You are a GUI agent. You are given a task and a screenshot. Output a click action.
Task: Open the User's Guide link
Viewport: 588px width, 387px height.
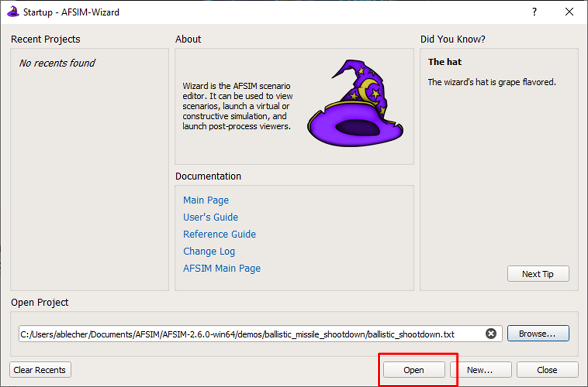click(x=210, y=217)
